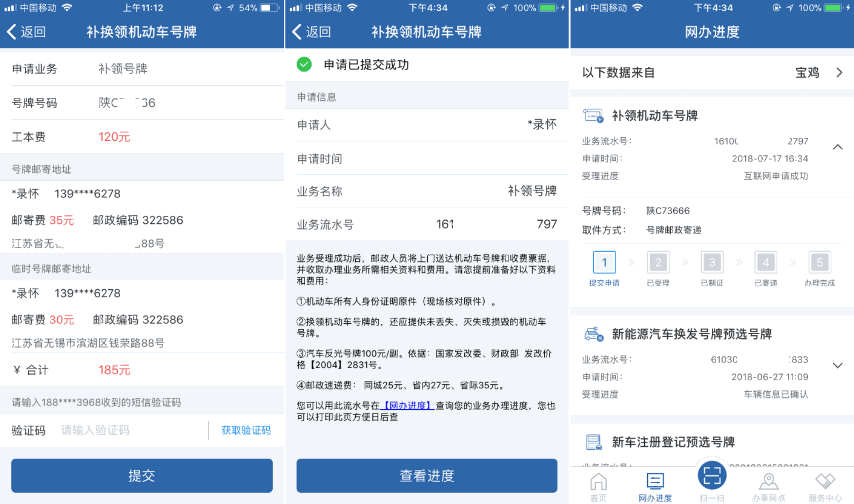854x504 pixels.
Task: Open 首页 home tab
Action: 598,487
